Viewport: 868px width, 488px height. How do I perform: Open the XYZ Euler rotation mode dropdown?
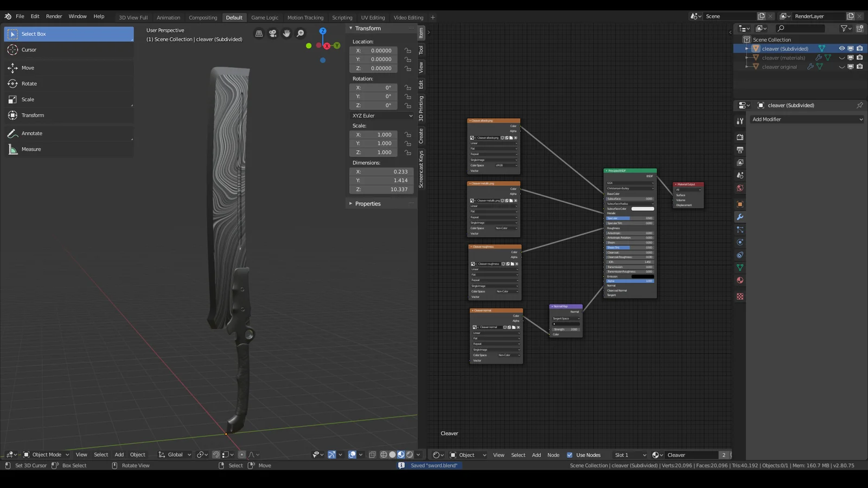[x=381, y=115]
